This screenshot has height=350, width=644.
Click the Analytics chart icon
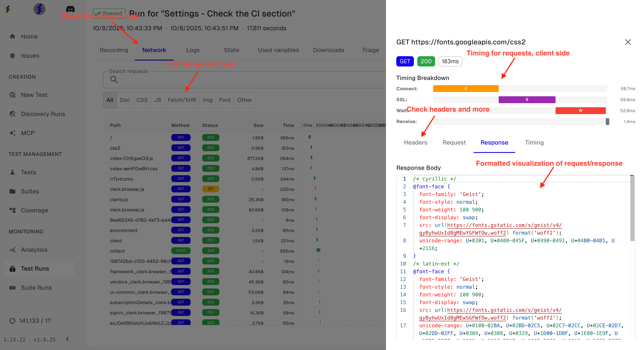[12, 250]
